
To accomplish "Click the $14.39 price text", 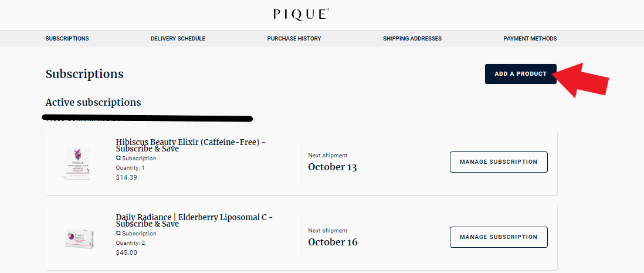I will click(127, 178).
